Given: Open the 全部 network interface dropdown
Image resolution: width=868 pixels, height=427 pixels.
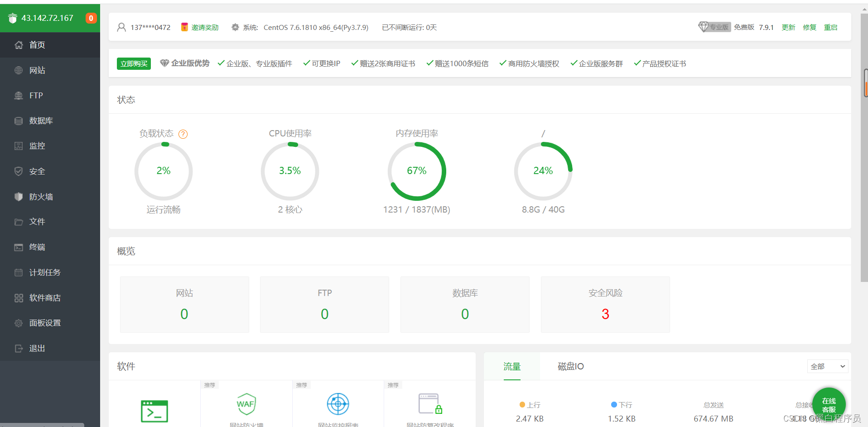Looking at the screenshot, I should [828, 366].
